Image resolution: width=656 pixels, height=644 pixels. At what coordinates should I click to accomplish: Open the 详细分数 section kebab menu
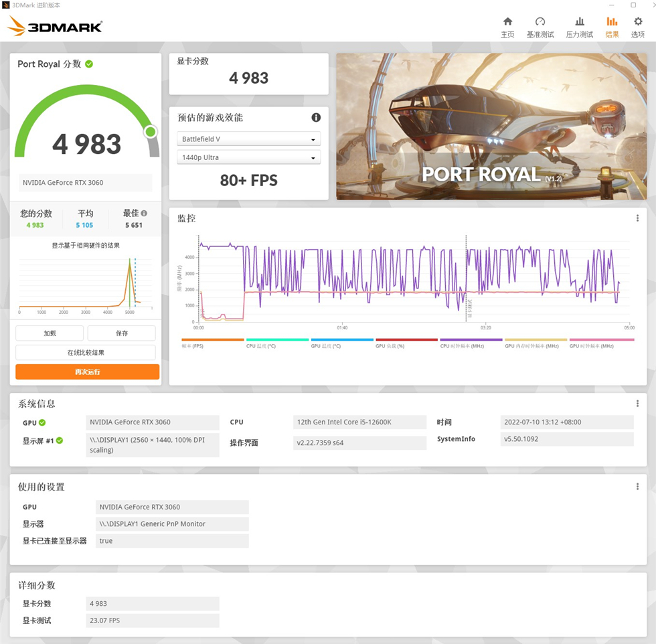coord(637,584)
